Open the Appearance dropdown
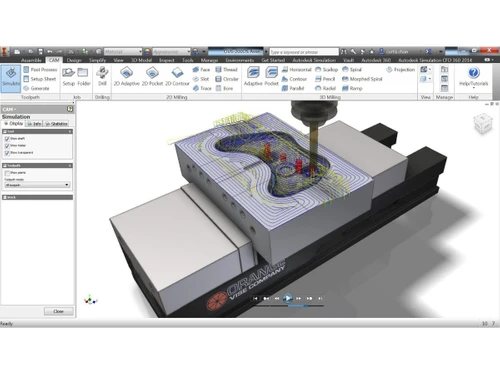Image resolution: width=500 pixels, height=375 pixels. tap(171, 52)
